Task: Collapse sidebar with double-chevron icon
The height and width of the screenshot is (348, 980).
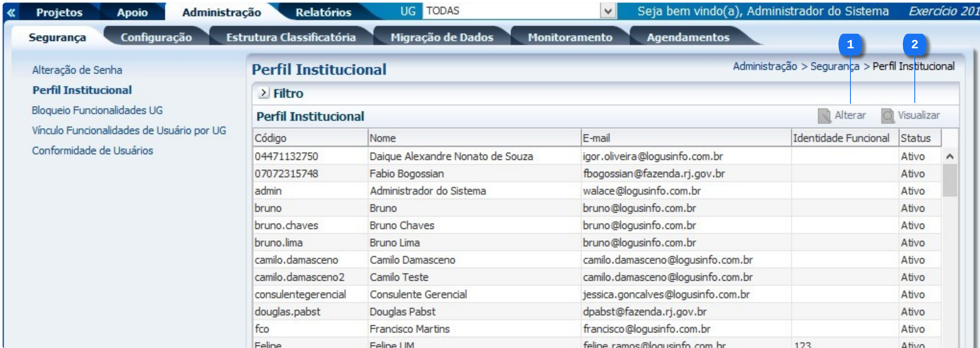Action: pyautogui.click(x=11, y=12)
